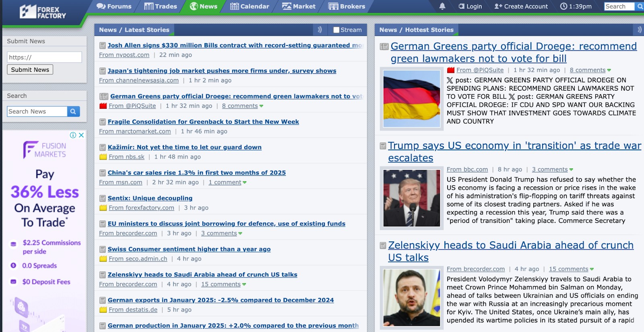Open German exports in January 2025 headline
This screenshot has height=332, width=644.
coord(221,300)
